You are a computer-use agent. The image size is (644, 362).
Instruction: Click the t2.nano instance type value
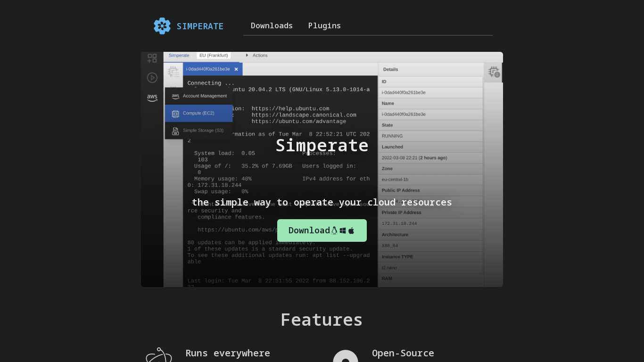[389, 268]
